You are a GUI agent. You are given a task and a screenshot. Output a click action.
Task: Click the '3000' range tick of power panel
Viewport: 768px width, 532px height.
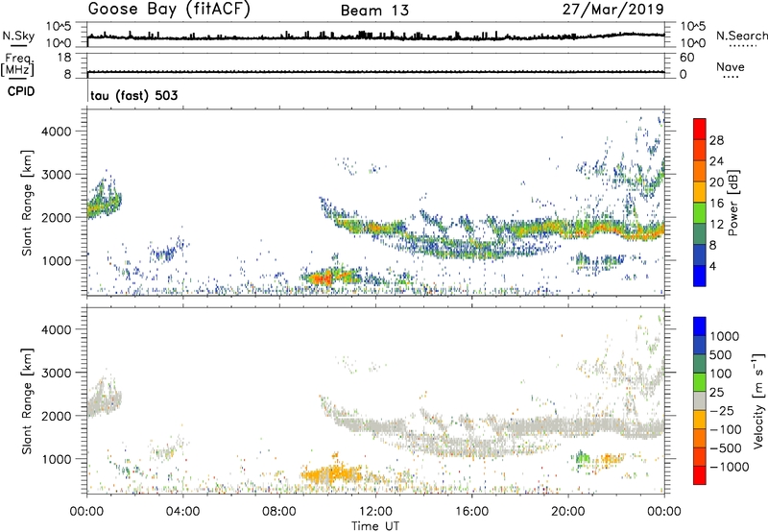pos(57,175)
